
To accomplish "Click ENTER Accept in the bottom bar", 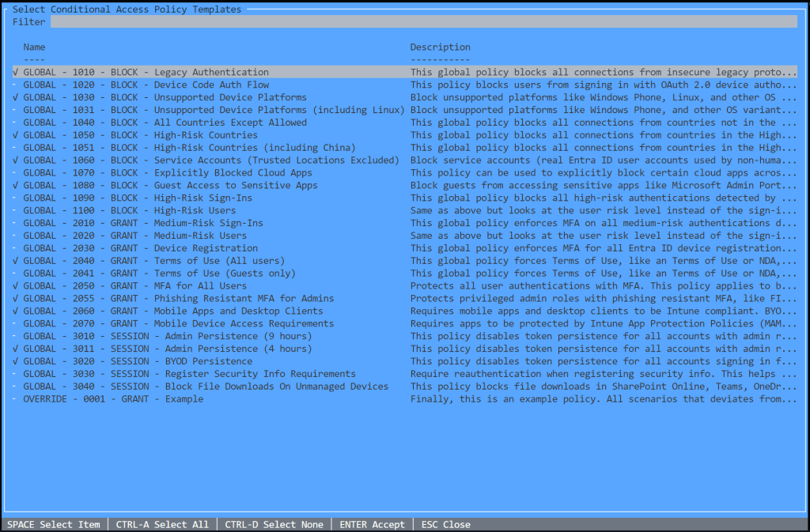I will click(372, 525).
